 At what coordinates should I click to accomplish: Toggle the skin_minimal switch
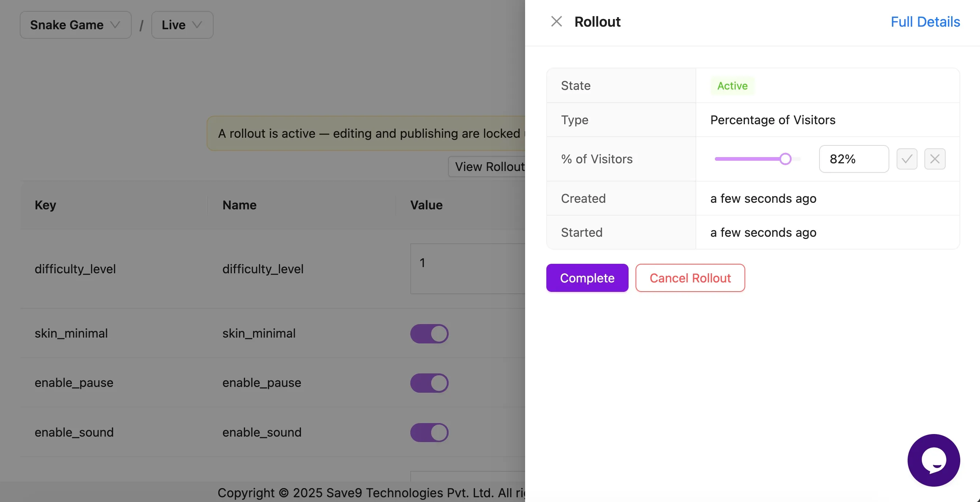429,333
